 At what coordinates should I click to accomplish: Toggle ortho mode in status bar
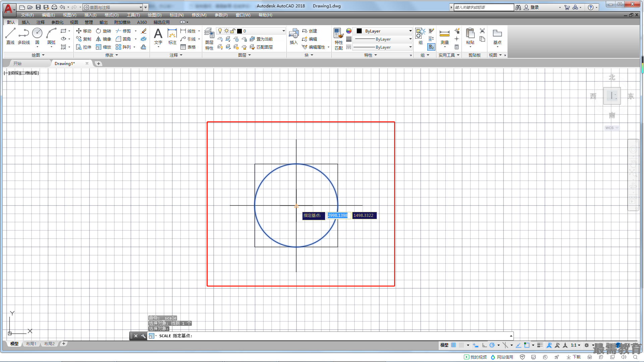click(x=484, y=345)
